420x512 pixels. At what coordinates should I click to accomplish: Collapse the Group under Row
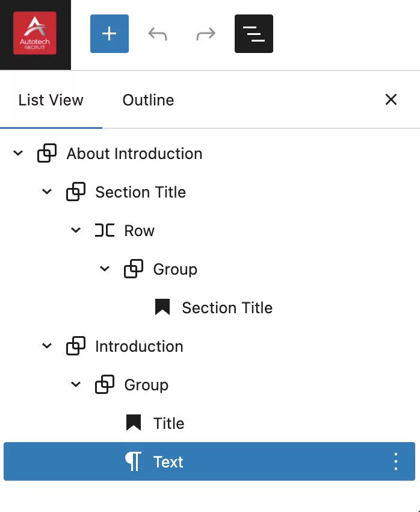[x=105, y=269]
